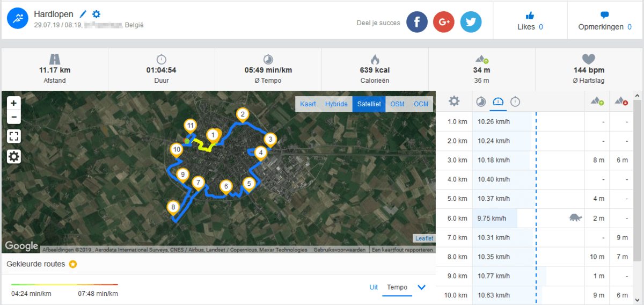
Task: Zoom in on the map
Action: tap(13, 103)
